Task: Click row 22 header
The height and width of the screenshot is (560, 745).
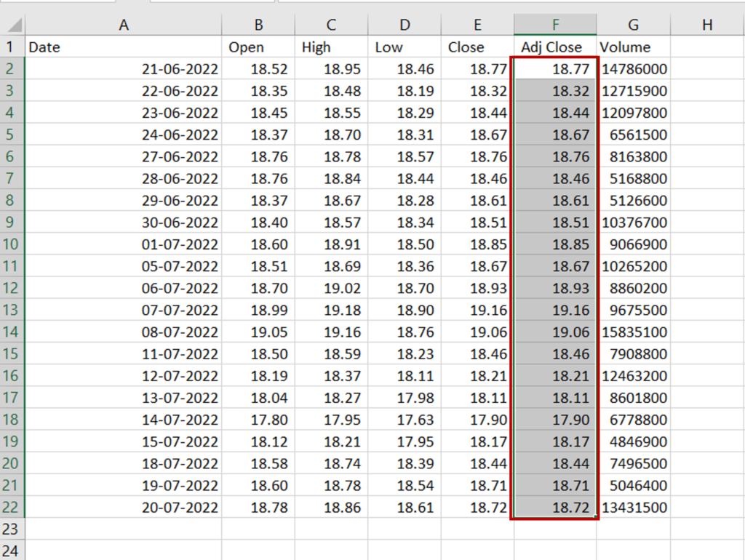Action: tap(12, 508)
